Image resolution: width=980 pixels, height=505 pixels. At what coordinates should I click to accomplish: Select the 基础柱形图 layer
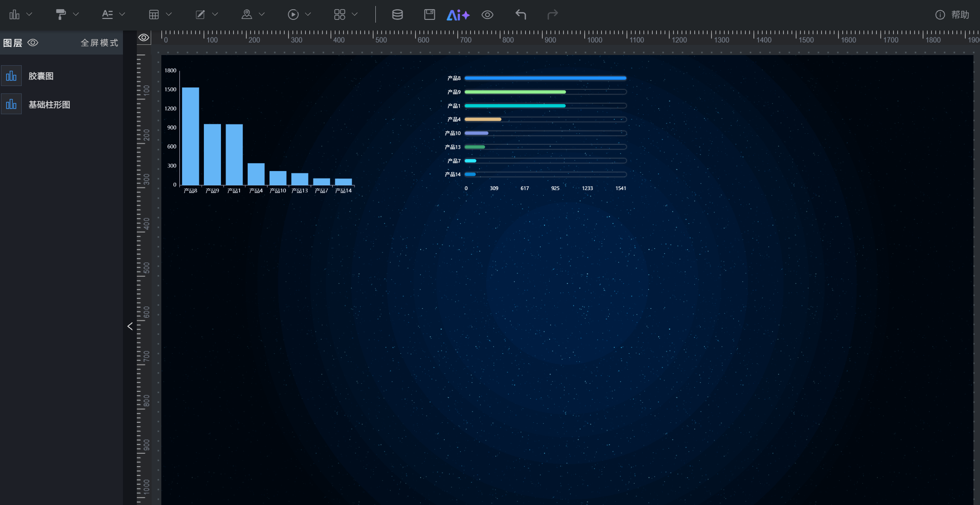point(49,105)
